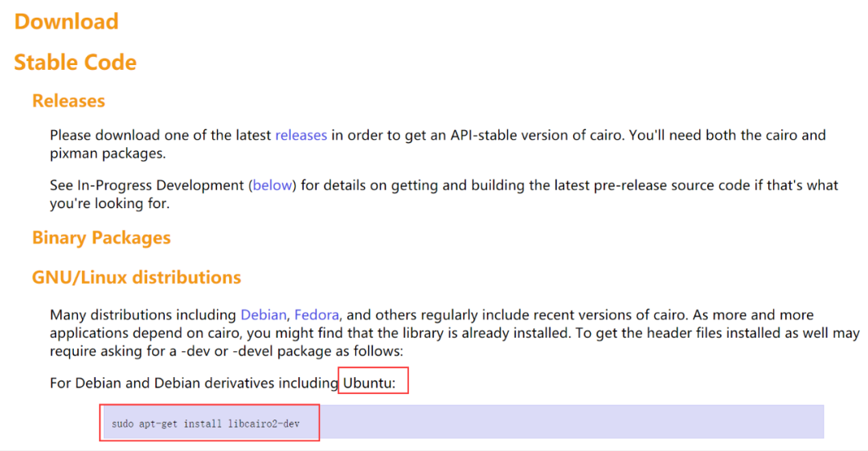
Task: Click the words 'pixman packages'
Action: 108,153
